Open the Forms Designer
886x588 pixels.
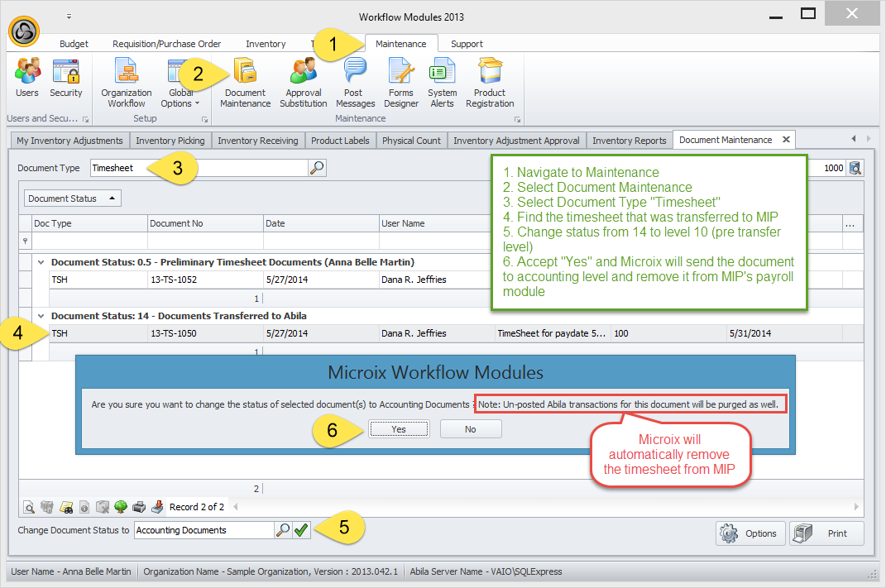click(401, 84)
